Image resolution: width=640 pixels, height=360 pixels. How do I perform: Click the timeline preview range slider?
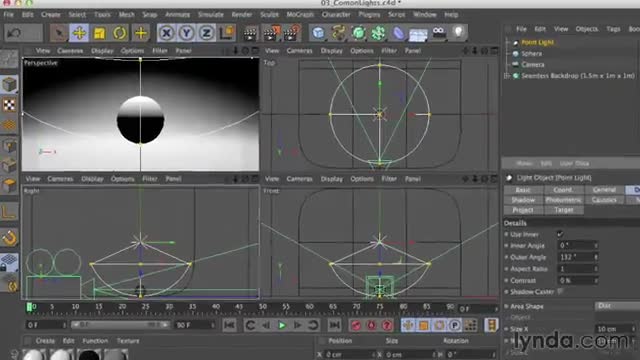click(120, 325)
